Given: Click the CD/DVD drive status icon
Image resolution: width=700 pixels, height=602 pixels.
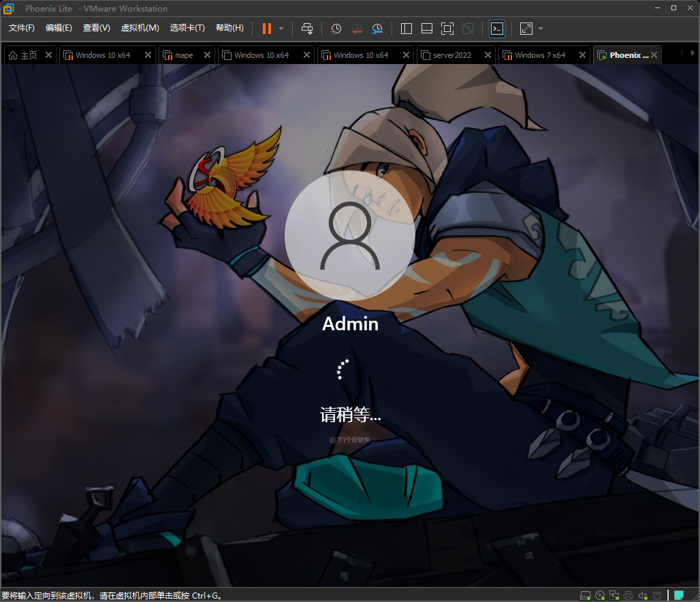Looking at the screenshot, I should coord(600,595).
